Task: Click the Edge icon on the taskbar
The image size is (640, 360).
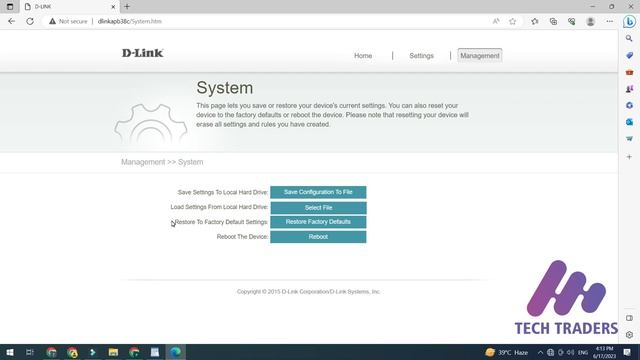Action: 176,352
